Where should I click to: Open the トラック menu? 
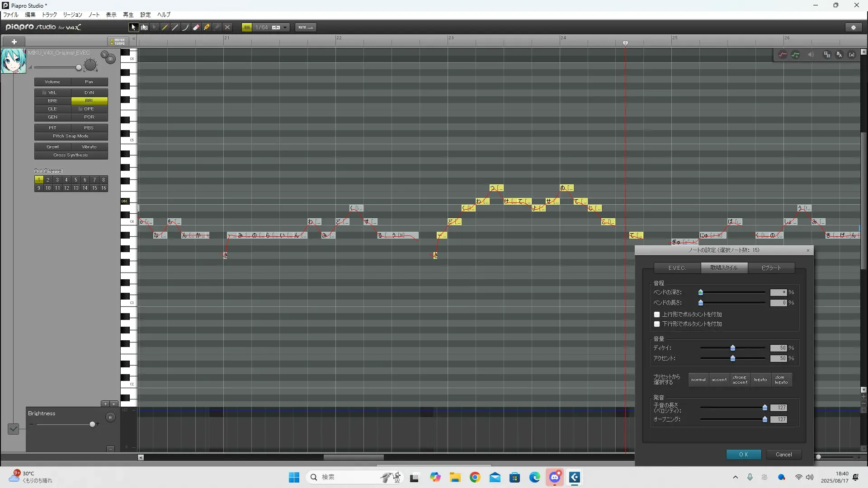pos(49,14)
